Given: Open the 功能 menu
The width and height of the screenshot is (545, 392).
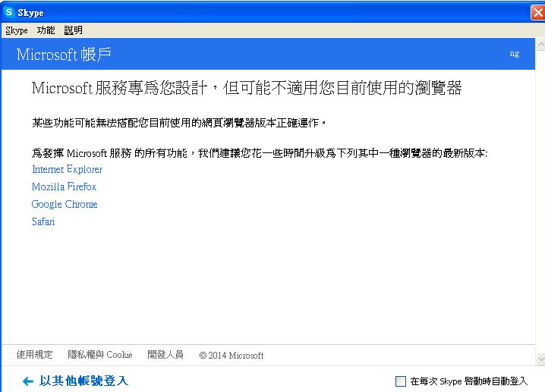Looking at the screenshot, I should pos(46,30).
